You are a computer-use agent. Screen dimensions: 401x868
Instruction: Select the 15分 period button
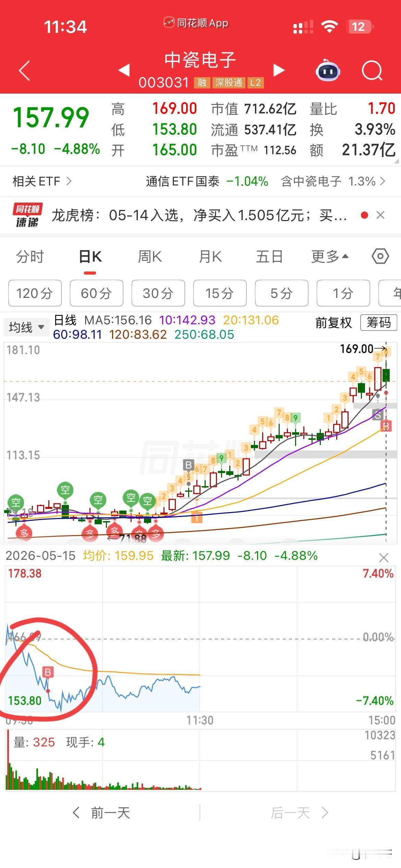point(220,293)
